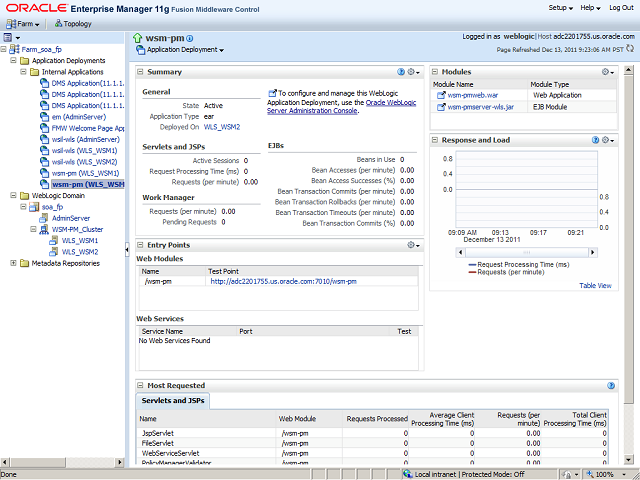Open the wsm-pmweb.war module link

[x=473, y=95]
